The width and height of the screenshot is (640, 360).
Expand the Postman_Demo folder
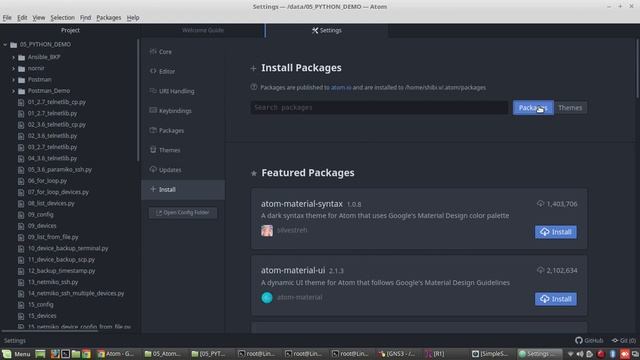13,91
